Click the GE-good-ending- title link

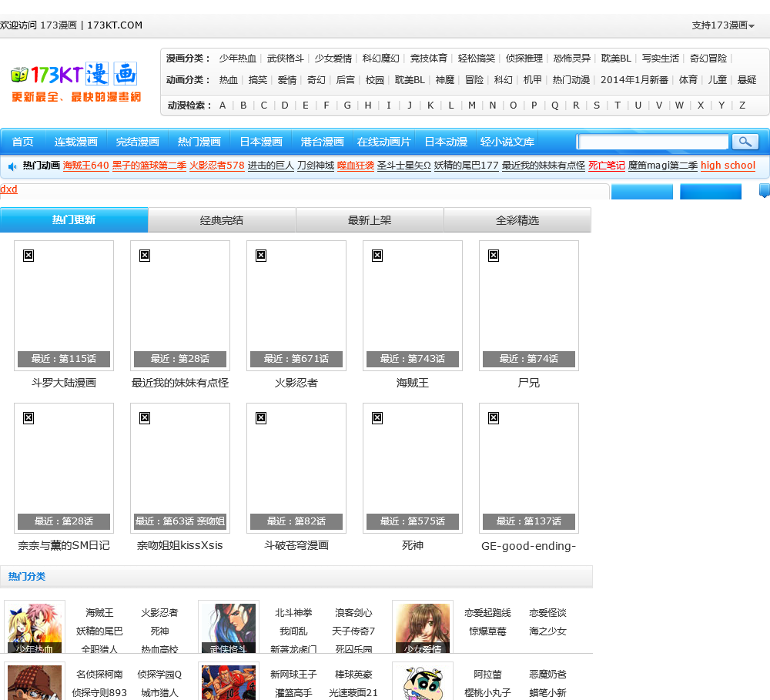click(x=529, y=546)
